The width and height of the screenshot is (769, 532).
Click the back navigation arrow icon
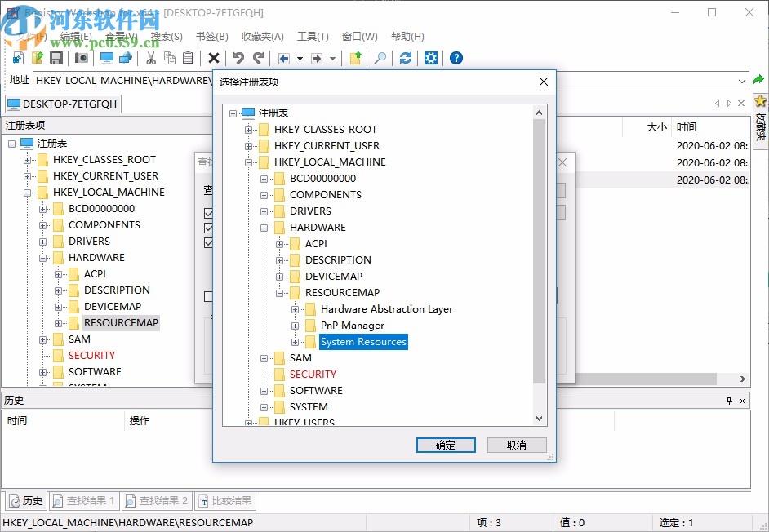(x=284, y=59)
